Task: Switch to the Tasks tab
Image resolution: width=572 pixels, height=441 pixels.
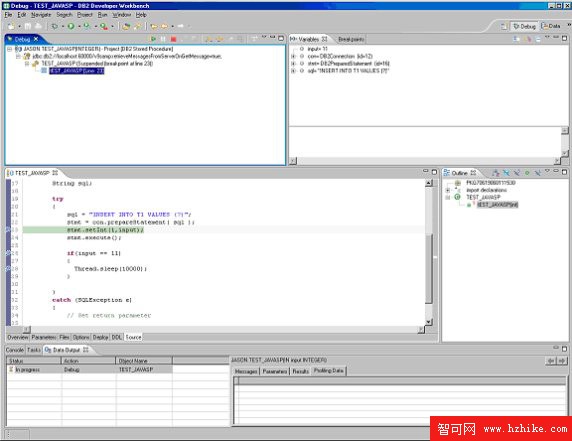Action: [x=34, y=350]
